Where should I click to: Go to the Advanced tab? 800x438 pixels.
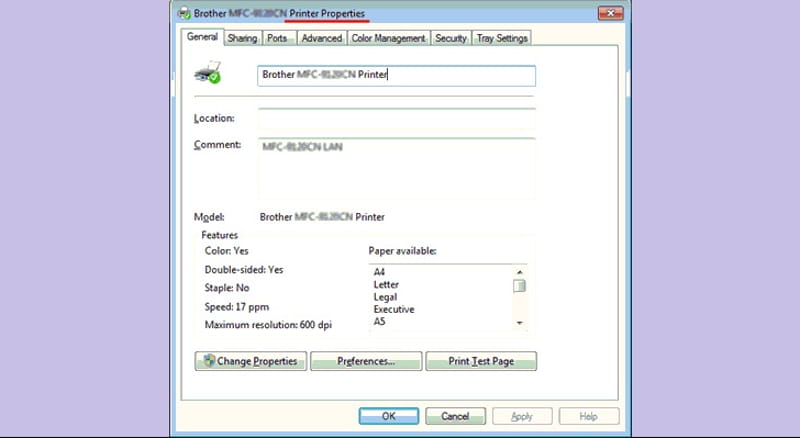[321, 38]
